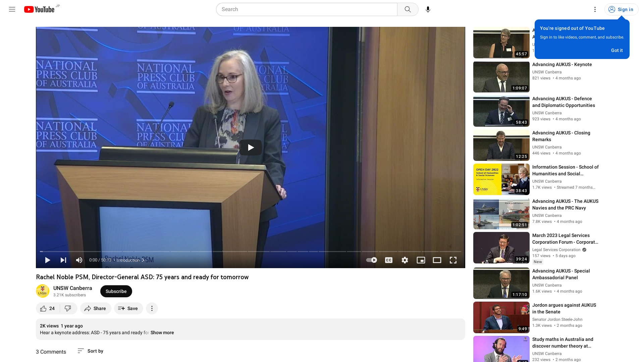Focus the Search input field
The width and height of the screenshot is (644, 362).
point(307,9)
